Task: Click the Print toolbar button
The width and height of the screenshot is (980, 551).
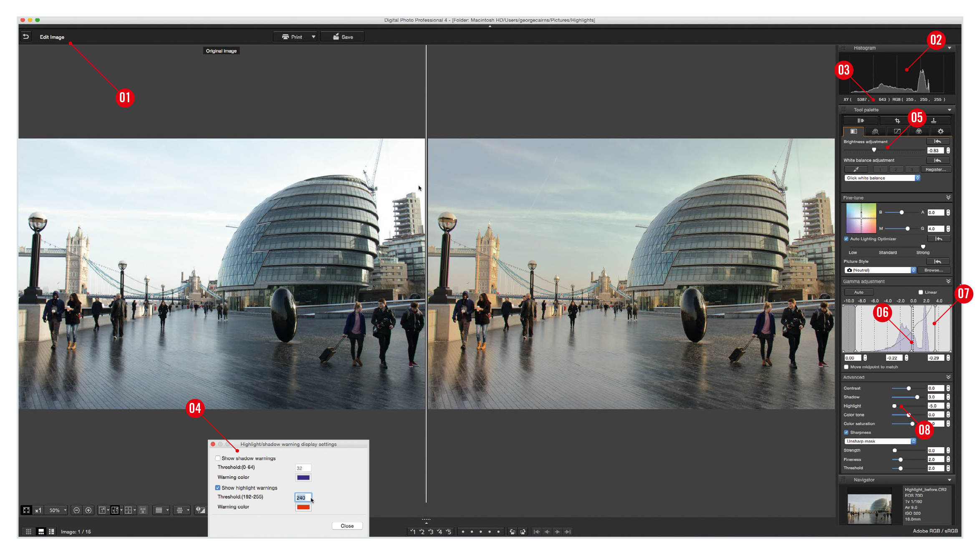Action: coord(295,36)
